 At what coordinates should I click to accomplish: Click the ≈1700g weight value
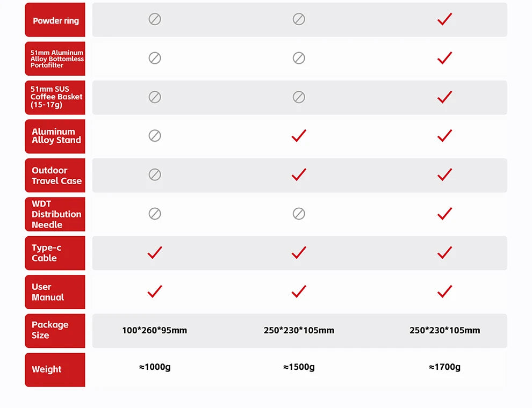coord(444,367)
